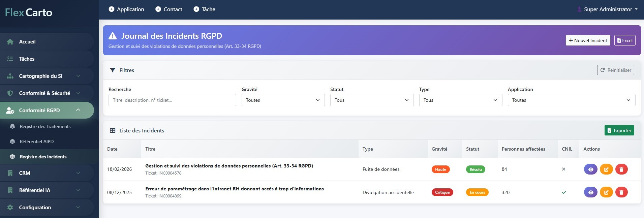Click the FlexCarto logo
Screen dimensions: 644x218
click(29, 13)
